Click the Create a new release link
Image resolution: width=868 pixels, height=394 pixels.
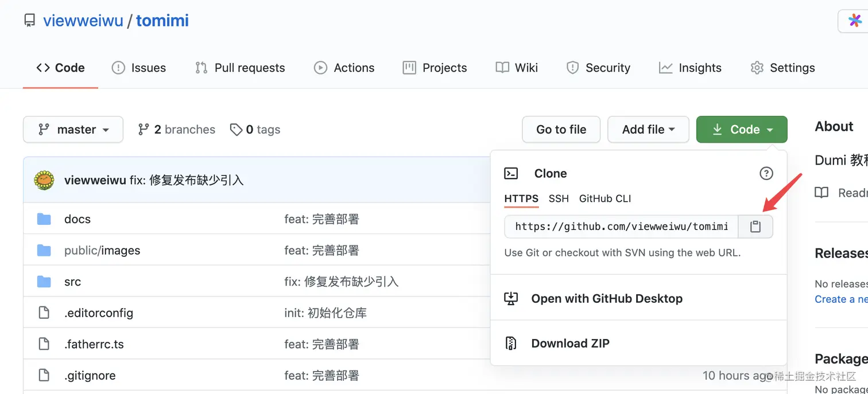(841, 299)
